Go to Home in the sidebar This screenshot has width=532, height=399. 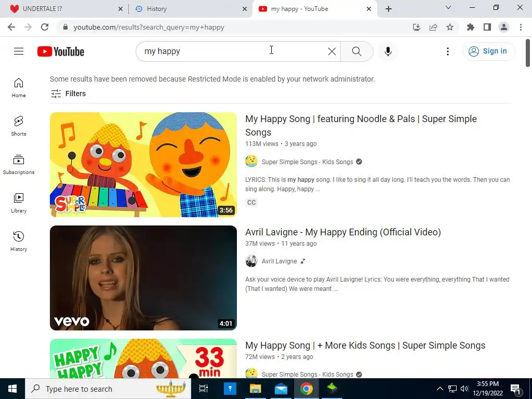click(19, 88)
